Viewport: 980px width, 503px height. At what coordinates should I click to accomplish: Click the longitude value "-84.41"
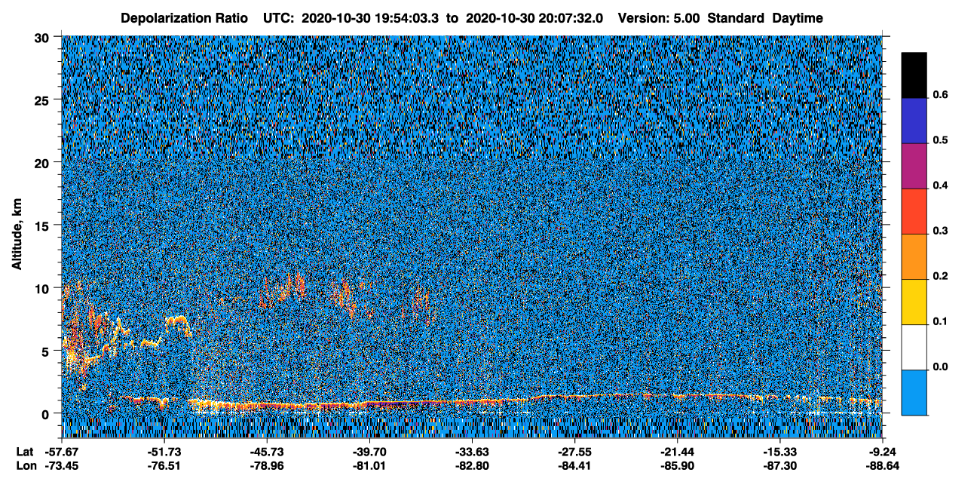pyautogui.click(x=574, y=465)
